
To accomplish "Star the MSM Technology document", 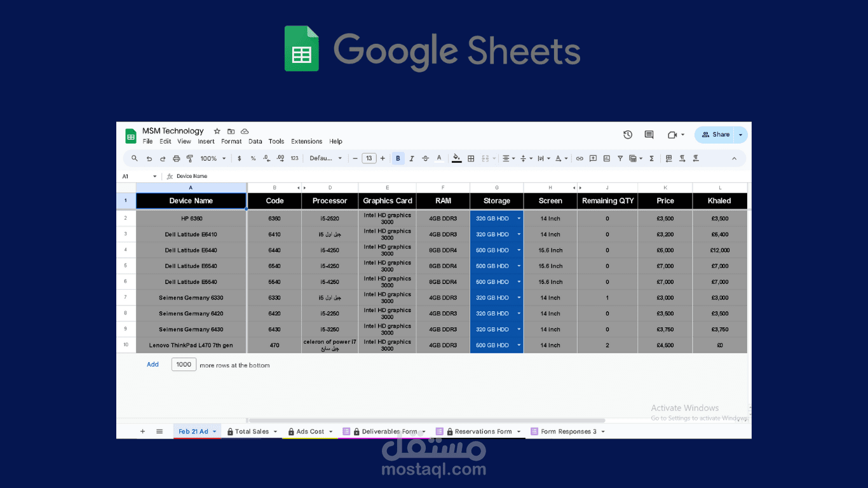I will (217, 131).
